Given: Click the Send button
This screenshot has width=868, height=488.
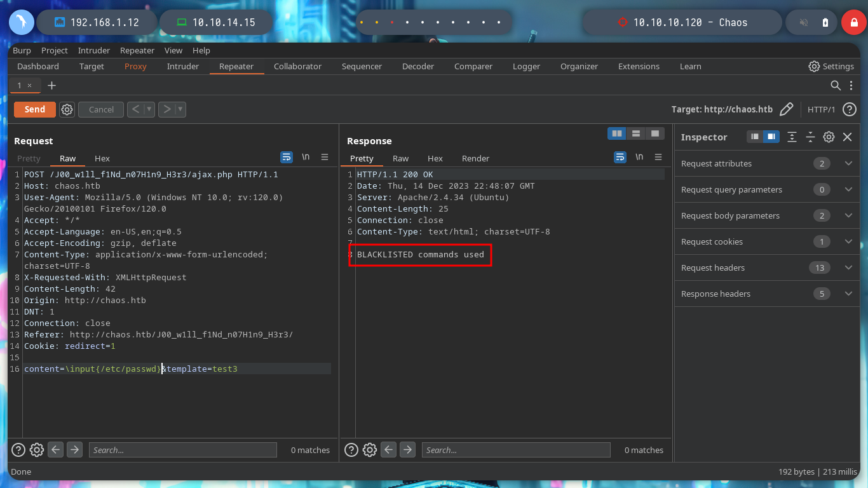Looking at the screenshot, I should [x=35, y=109].
